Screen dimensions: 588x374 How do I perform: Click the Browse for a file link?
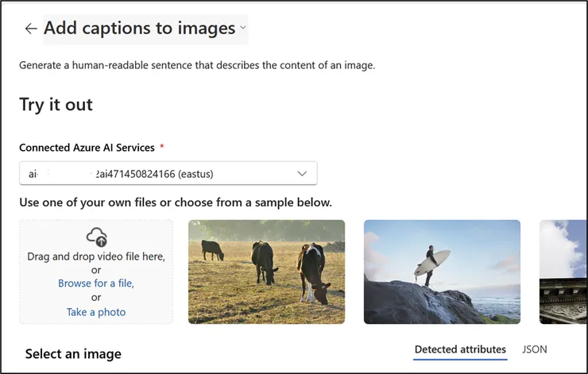96,283
